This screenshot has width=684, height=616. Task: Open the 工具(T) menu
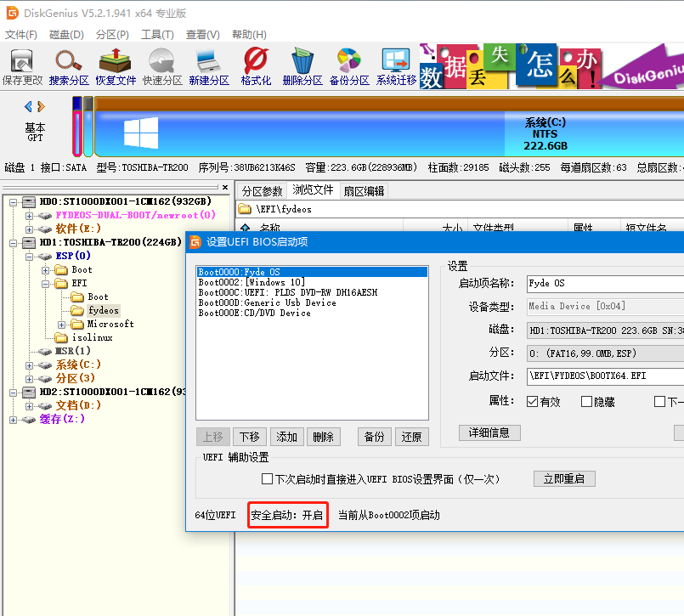point(157,35)
